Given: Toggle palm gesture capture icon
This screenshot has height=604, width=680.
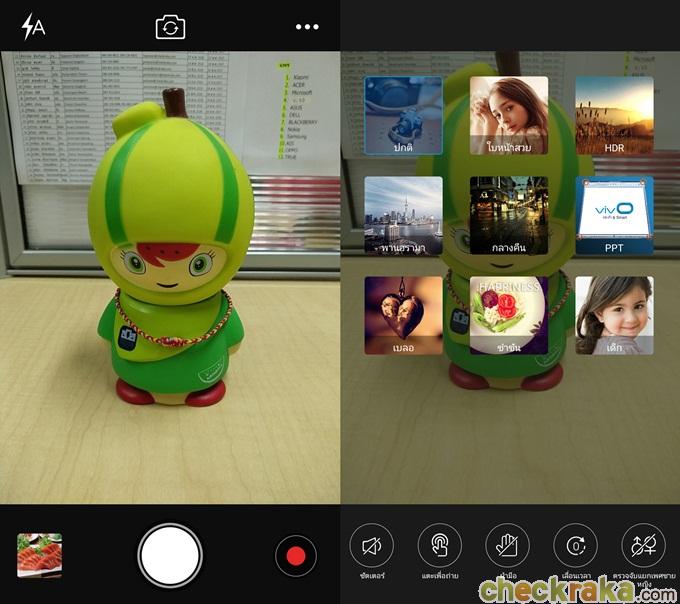Looking at the screenshot, I should 507,546.
